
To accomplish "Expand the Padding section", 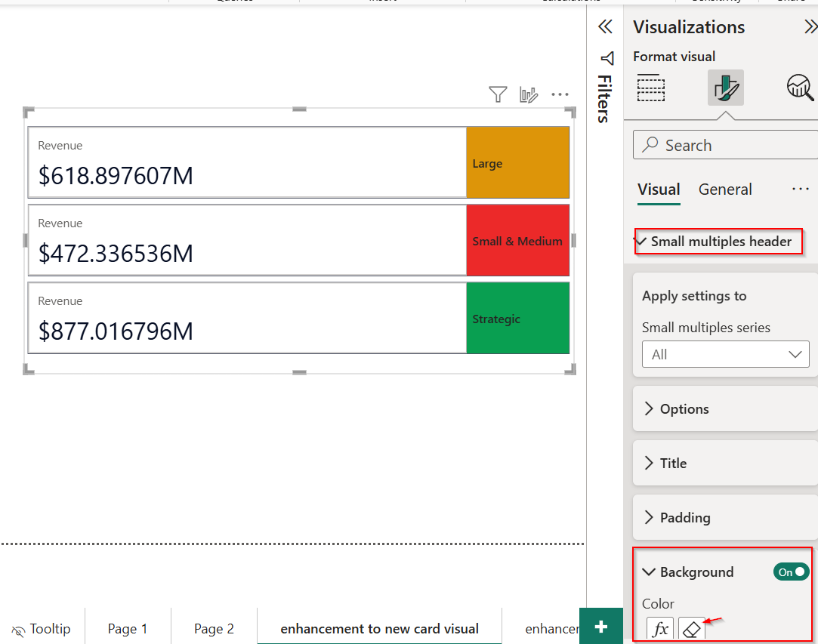I will [x=726, y=517].
